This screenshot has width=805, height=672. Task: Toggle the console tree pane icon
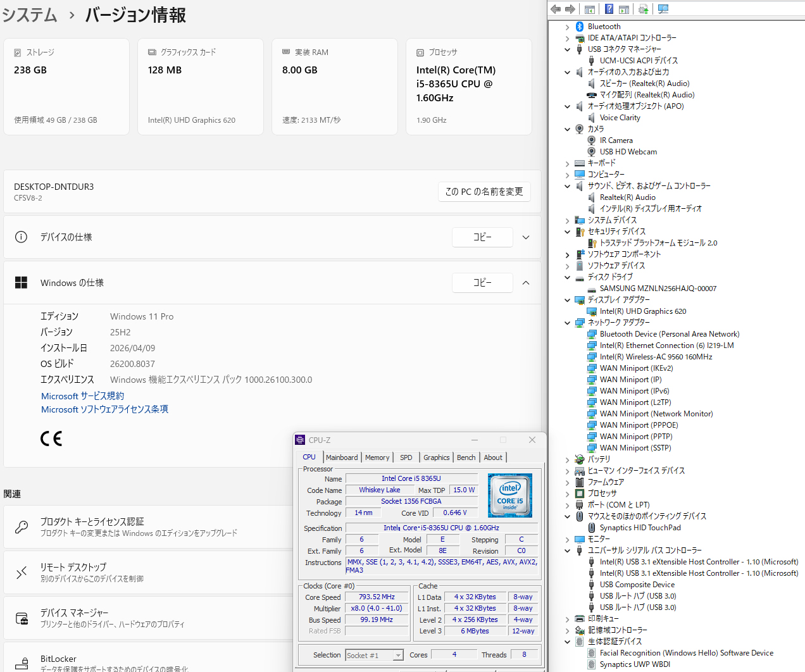coord(590,8)
